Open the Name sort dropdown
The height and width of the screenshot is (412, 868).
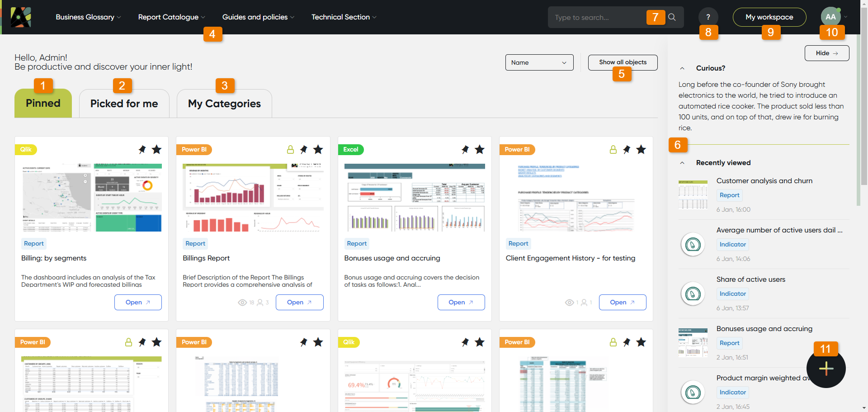coord(539,62)
